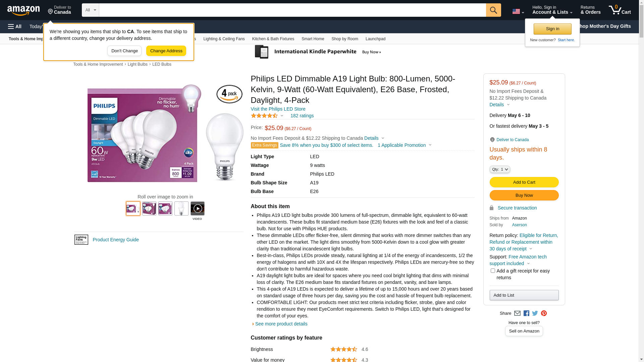Screen dimensions: 644x362
Task: Click into the search text field
Action: (x=292, y=10)
